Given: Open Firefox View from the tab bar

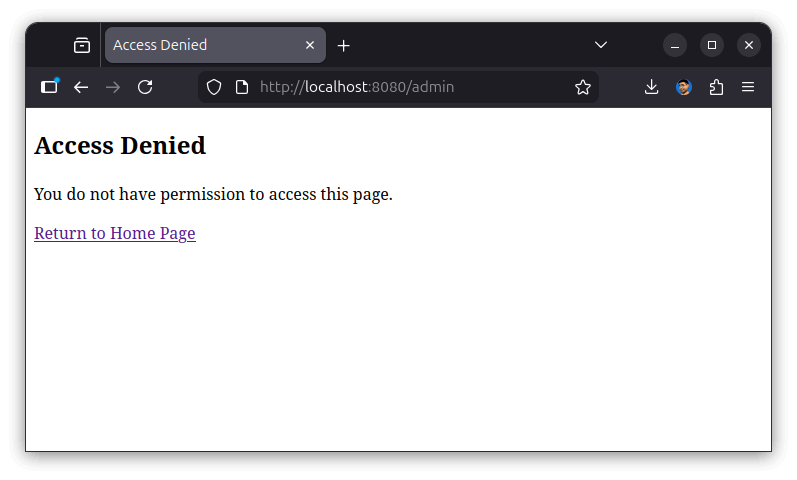Looking at the screenshot, I should point(82,45).
